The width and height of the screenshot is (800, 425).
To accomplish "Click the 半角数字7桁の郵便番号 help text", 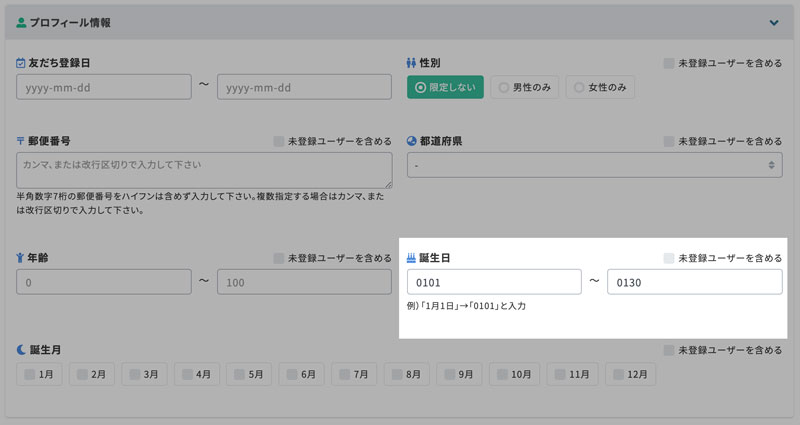I will pyautogui.click(x=200, y=203).
